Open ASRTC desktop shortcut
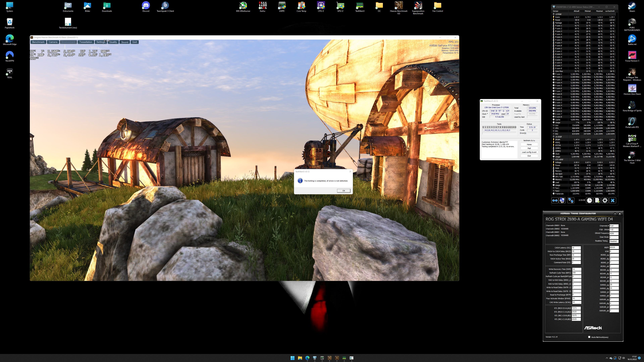 pyautogui.click(x=282, y=7)
